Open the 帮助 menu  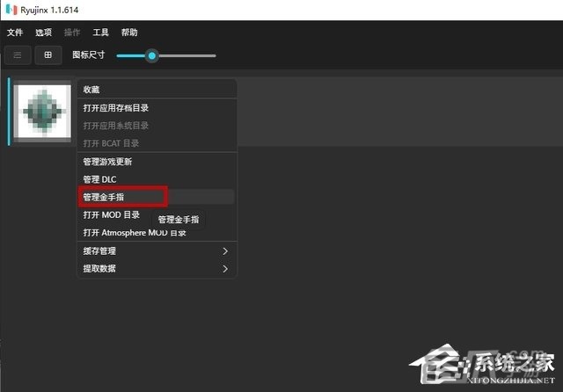tap(129, 33)
